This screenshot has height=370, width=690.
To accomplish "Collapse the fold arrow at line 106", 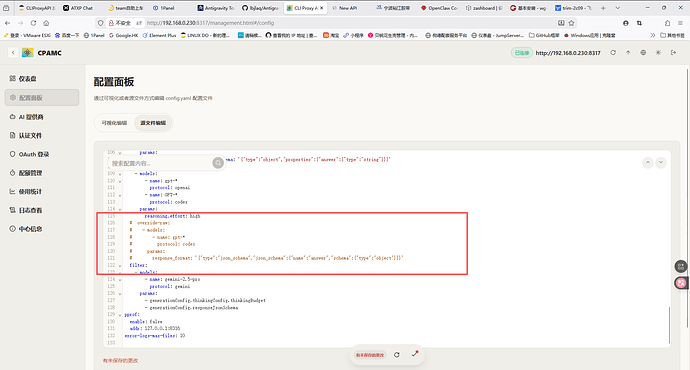I will click(120, 153).
